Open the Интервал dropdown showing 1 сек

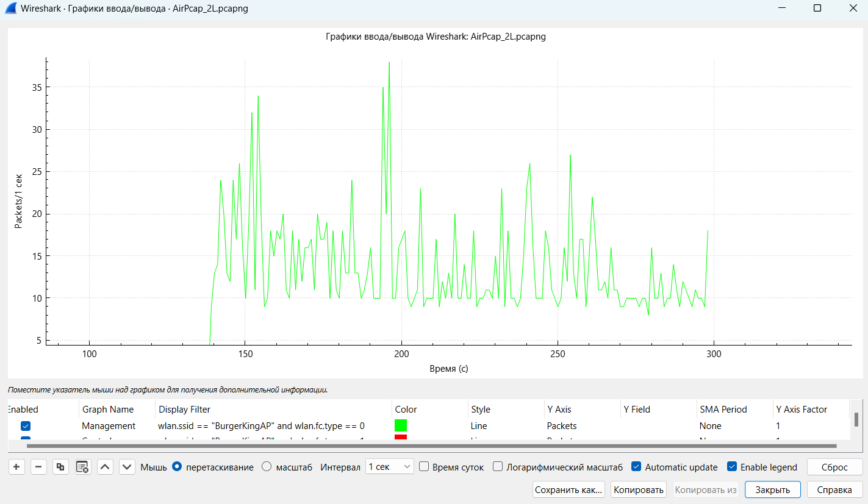pyautogui.click(x=390, y=467)
